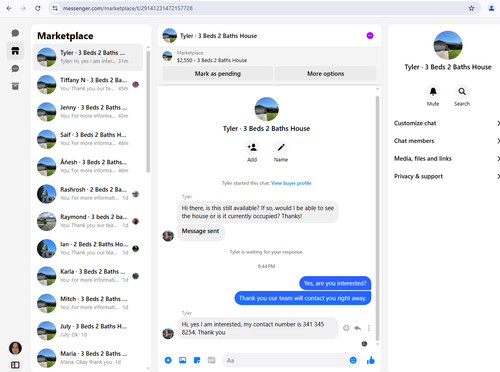Click the chat messages scrollbar
The image size is (500, 372).
tap(377, 218)
